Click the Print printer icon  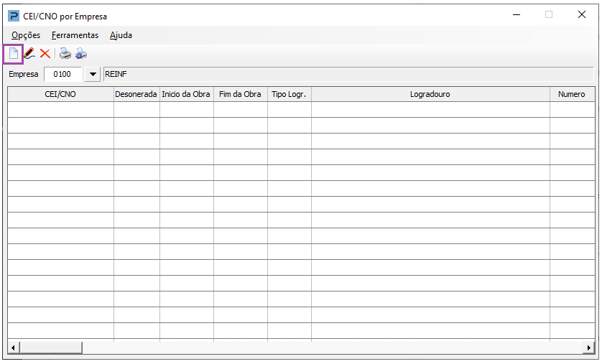[65, 54]
